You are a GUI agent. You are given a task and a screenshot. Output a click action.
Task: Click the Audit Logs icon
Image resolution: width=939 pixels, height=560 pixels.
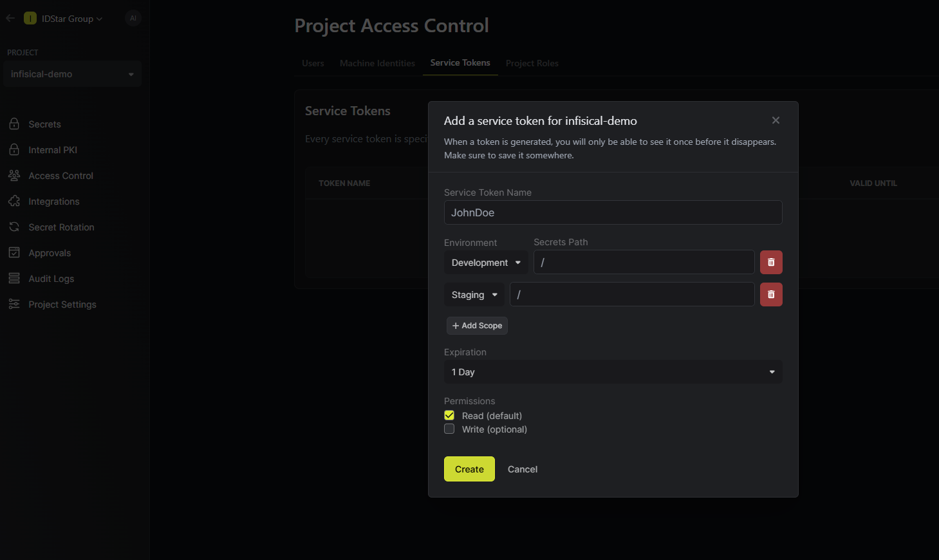click(14, 278)
